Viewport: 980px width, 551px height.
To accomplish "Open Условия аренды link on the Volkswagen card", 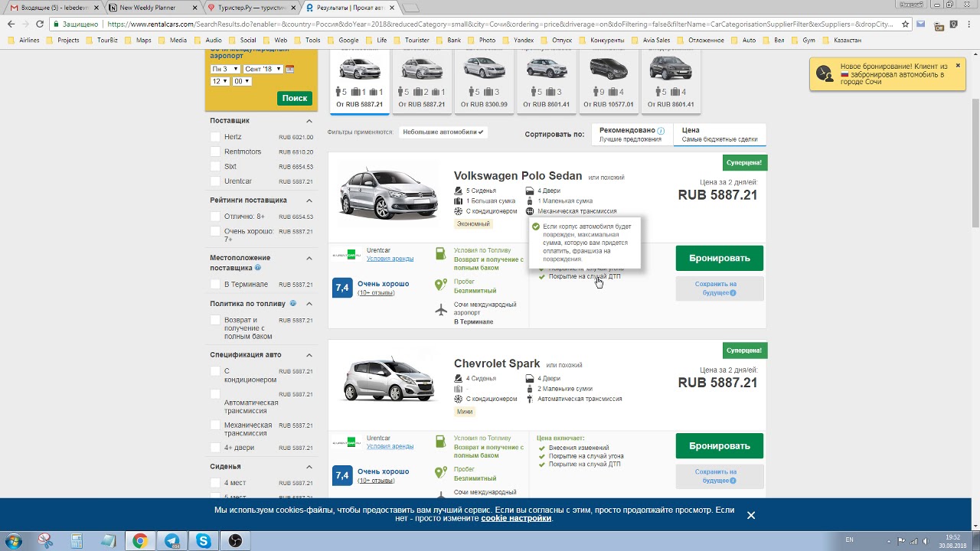I will click(x=390, y=259).
